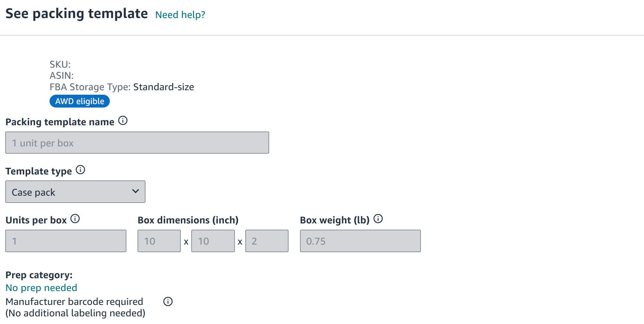Open the Case pack template type dropdown
Screen dimensions: 644x324
[x=75, y=191]
